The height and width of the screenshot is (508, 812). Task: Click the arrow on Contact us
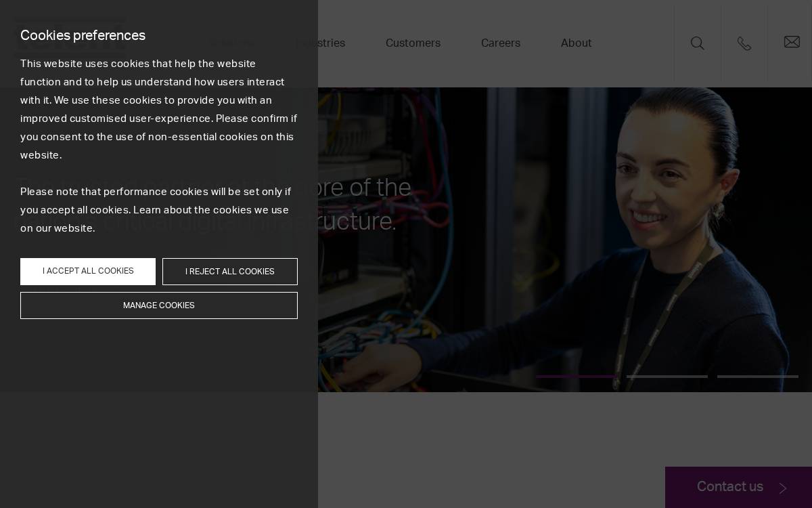783,488
